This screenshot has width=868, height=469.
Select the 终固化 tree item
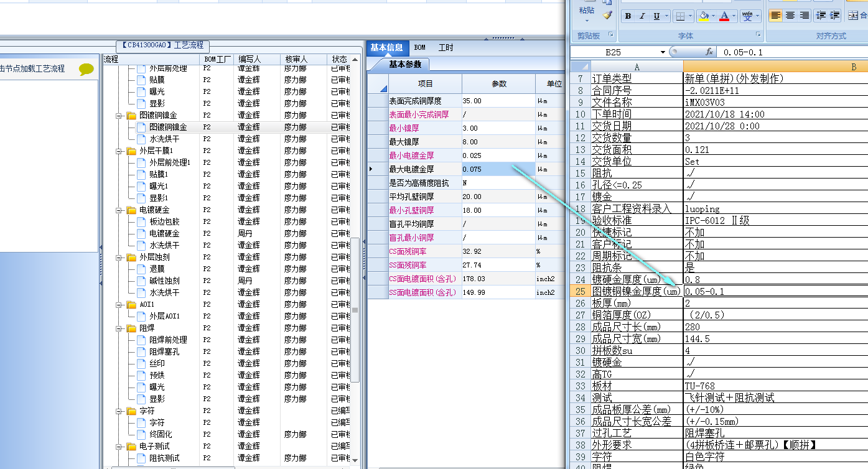161,434
